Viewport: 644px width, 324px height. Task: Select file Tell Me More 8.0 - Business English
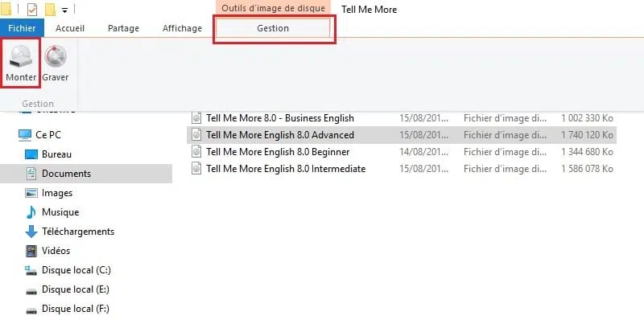[280, 118]
